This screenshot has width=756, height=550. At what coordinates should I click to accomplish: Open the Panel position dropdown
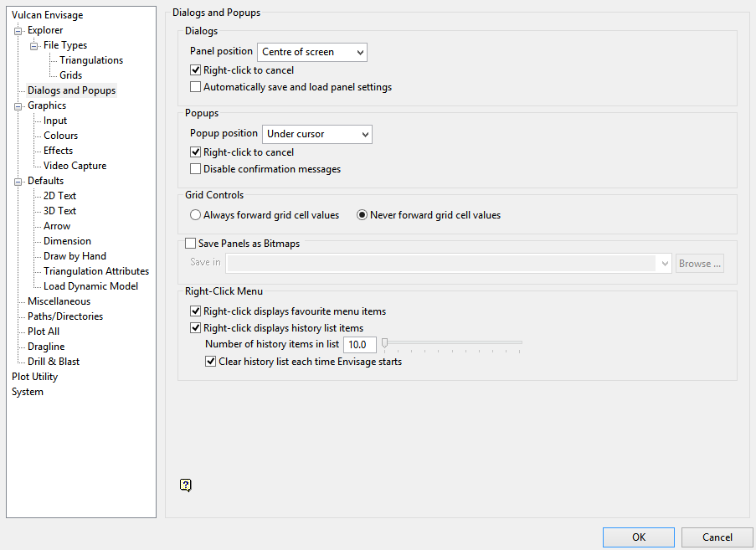tap(312, 52)
